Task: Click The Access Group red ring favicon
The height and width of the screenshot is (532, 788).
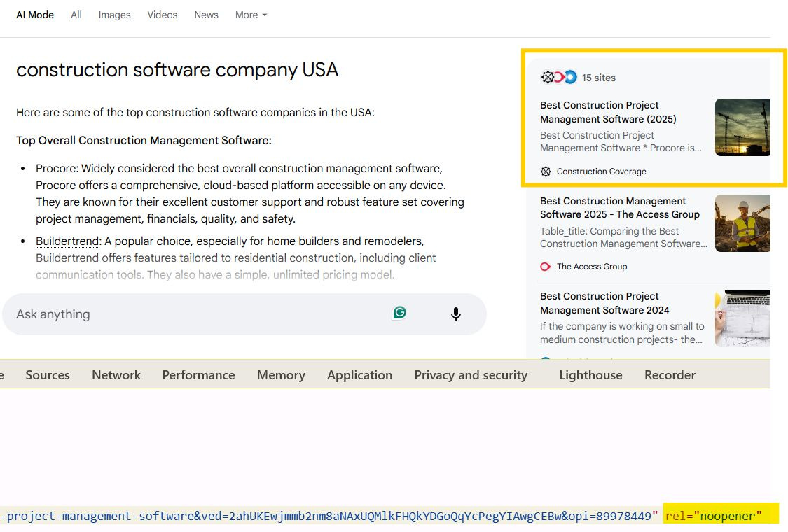Action: (x=545, y=267)
